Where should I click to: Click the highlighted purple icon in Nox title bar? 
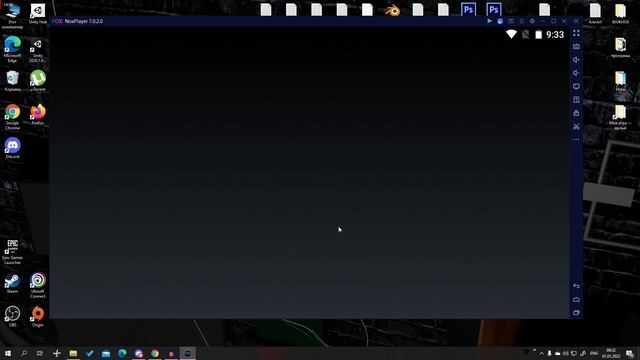tap(500, 21)
